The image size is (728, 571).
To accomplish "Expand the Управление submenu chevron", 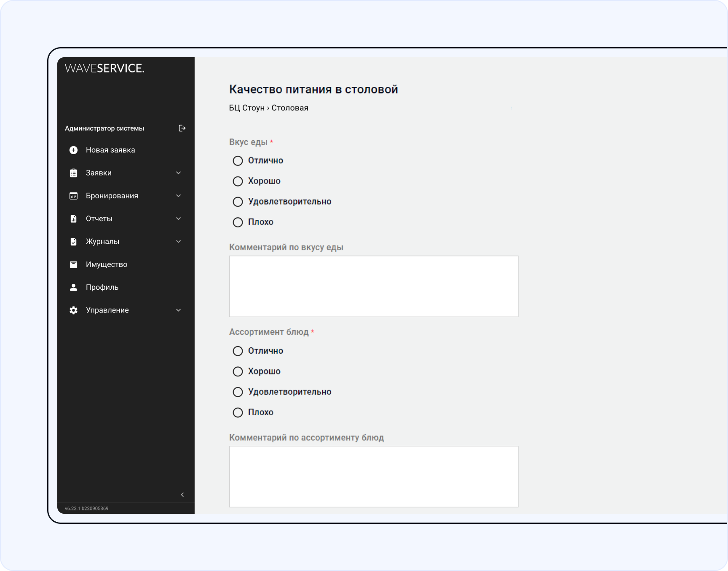I will tap(178, 310).
